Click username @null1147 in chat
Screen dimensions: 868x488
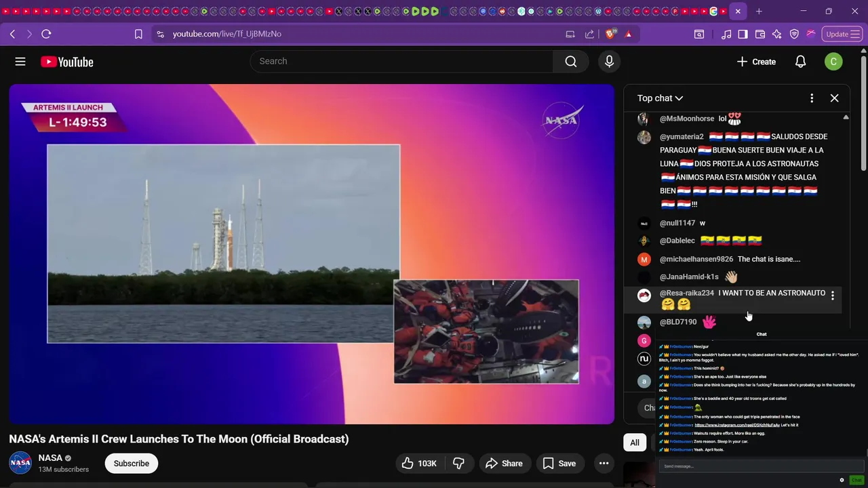tap(677, 223)
